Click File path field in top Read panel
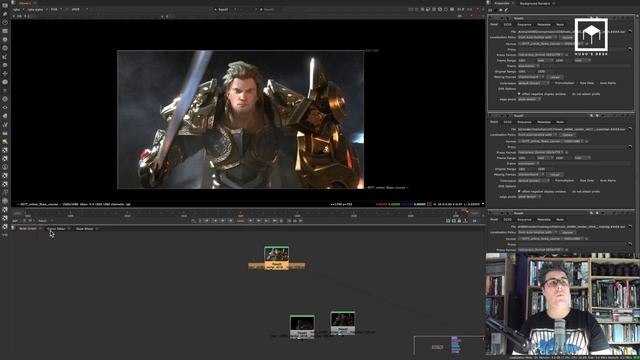 tap(571, 31)
